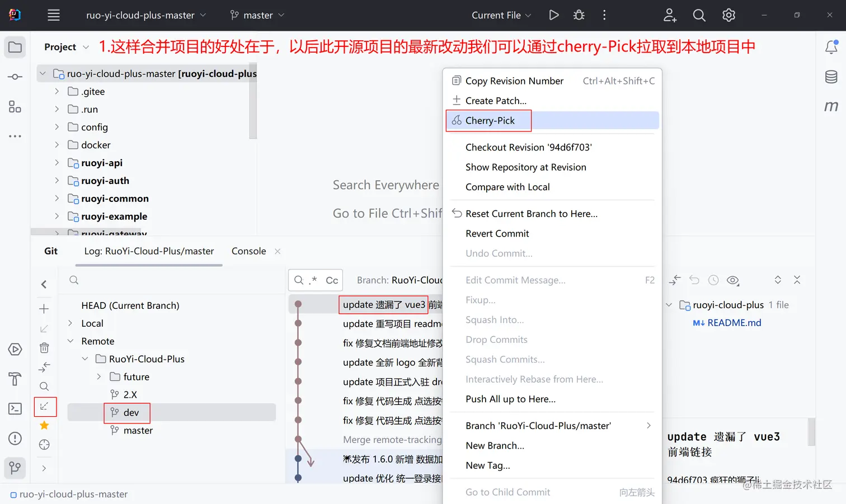
Task: Click the crosshair Group By icon
Action: [44, 445]
